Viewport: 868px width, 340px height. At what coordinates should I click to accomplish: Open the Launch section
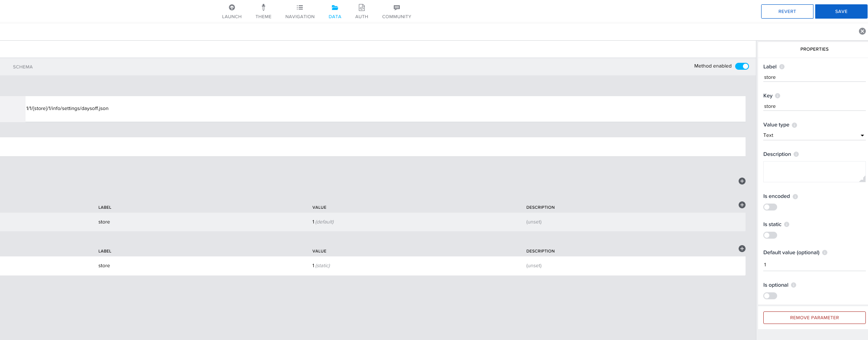point(231,12)
